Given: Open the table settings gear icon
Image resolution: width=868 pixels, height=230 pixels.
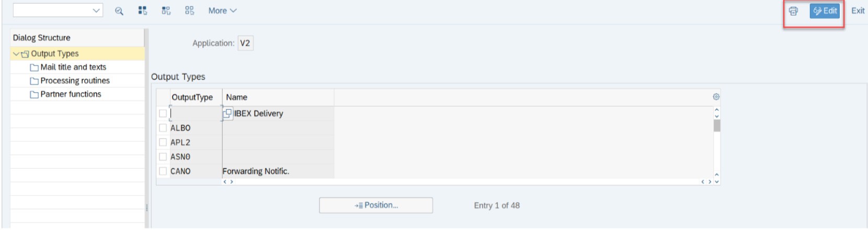Looking at the screenshot, I should point(716,97).
